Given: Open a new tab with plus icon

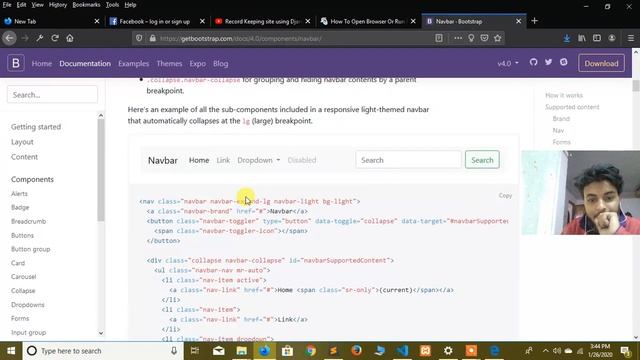Looking at the screenshot, I should pyautogui.click(x=534, y=21).
